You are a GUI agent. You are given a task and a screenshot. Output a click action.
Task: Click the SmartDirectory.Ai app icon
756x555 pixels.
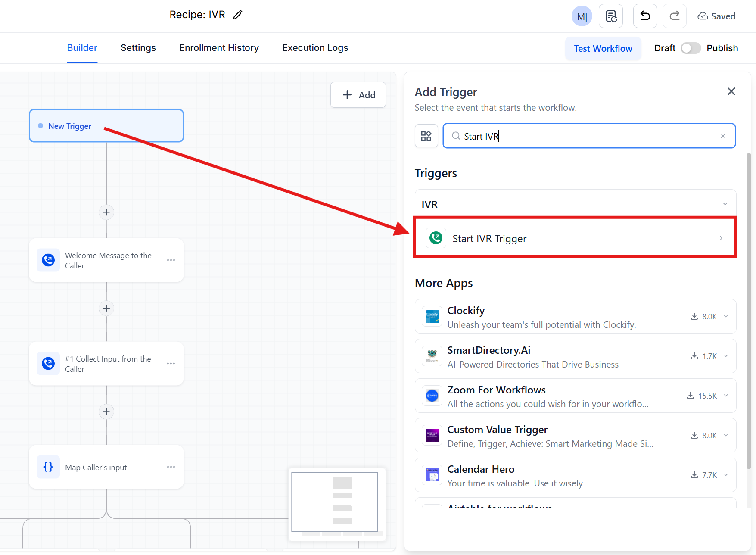coord(432,356)
